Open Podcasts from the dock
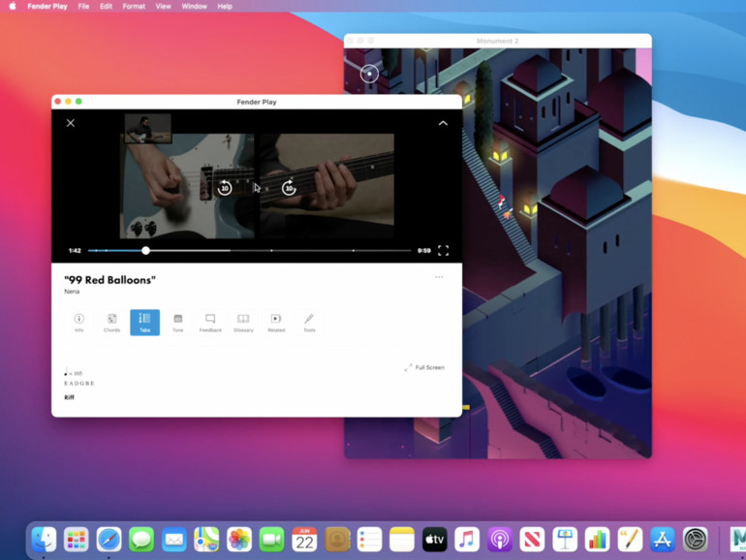The width and height of the screenshot is (746, 560). point(500,540)
